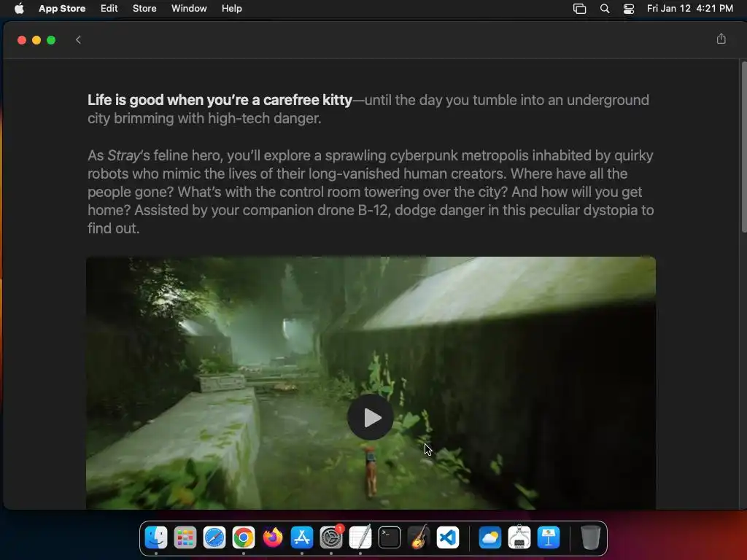
Task: Open Terminal from the Dock
Action: click(390, 537)
